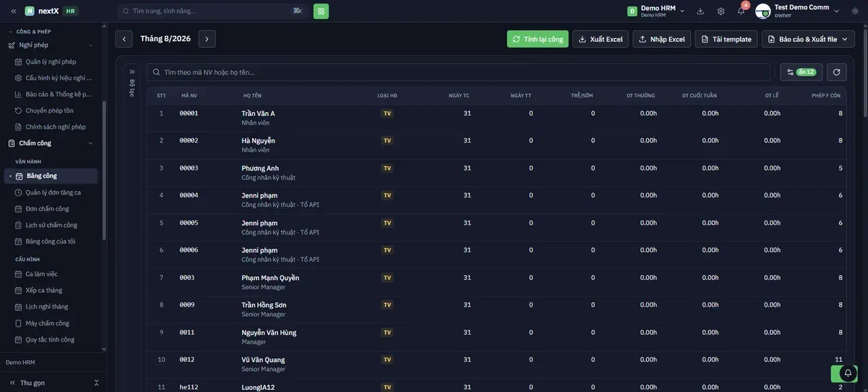Image resolution: width=868 pixels, height=392 pixels.
Task: Open Quản lý đơn tăng ca
Action: click(x=53, y=193)
